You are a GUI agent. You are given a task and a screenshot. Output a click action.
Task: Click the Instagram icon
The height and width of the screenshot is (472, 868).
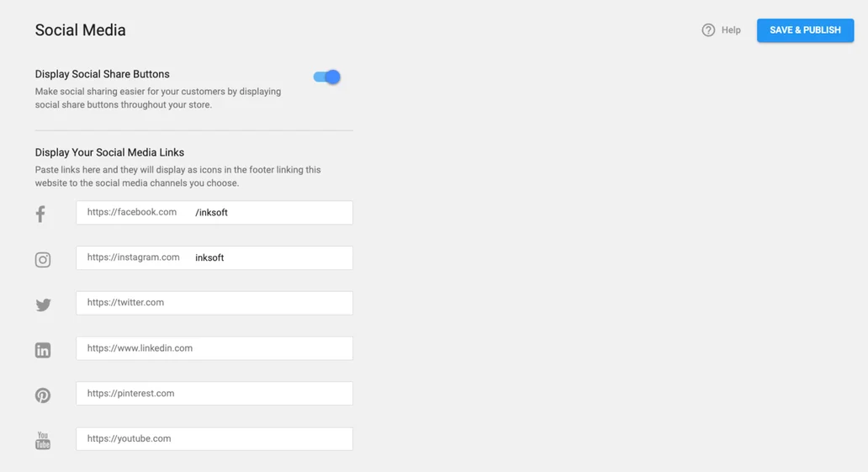pos(43,260)
